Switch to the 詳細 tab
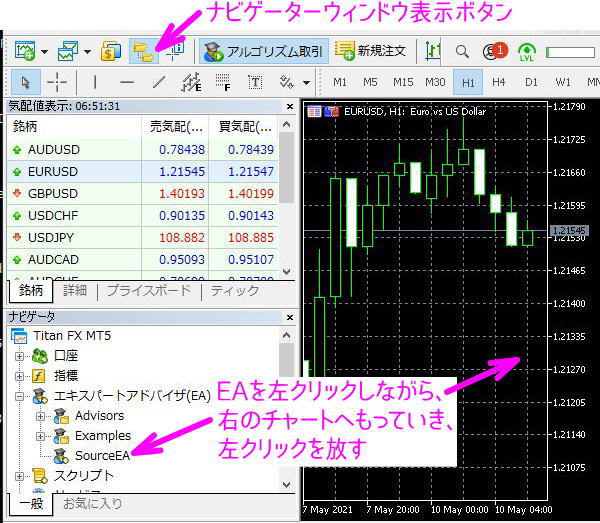The width and height of the screenshot is (600, 523). pos(75,290)
